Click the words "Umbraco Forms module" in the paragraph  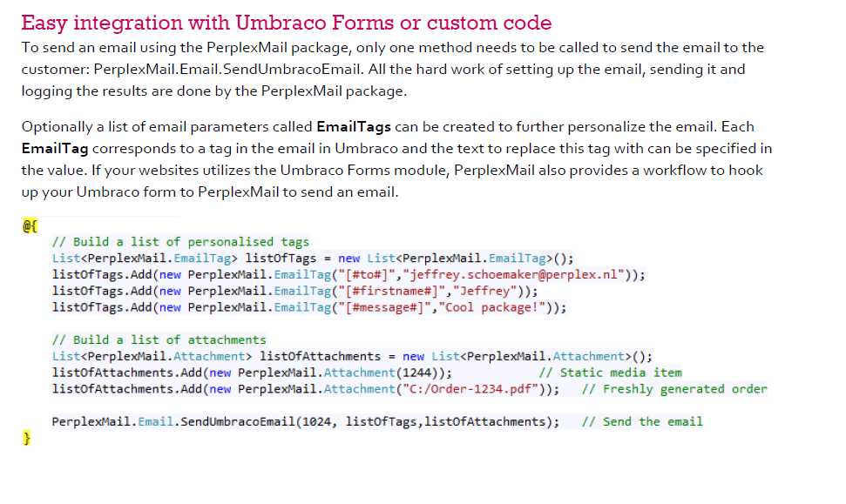click(363, 171)
